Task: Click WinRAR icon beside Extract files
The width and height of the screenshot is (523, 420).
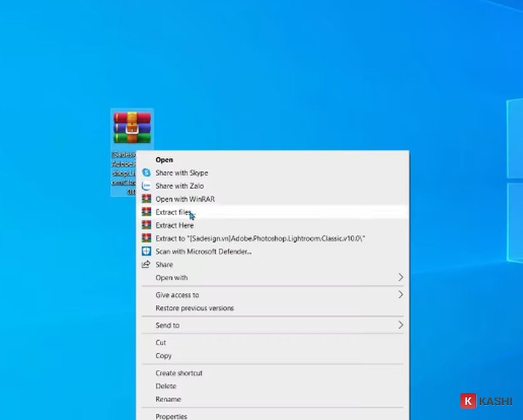Action: (x=146, y=212)
